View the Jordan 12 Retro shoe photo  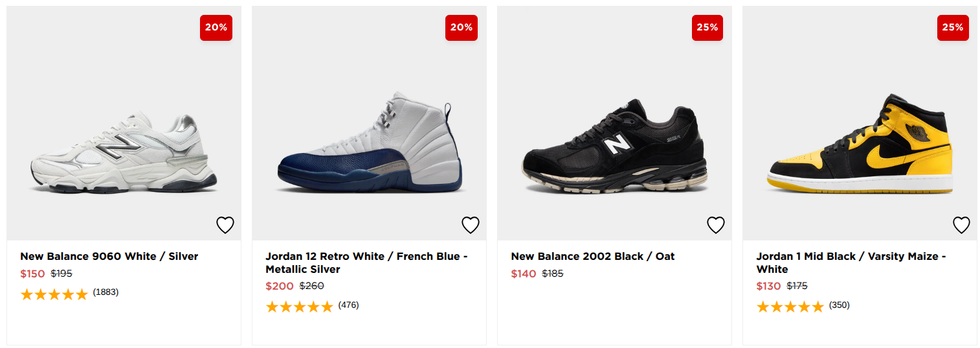pyautogui.click(x=370, y=142)
